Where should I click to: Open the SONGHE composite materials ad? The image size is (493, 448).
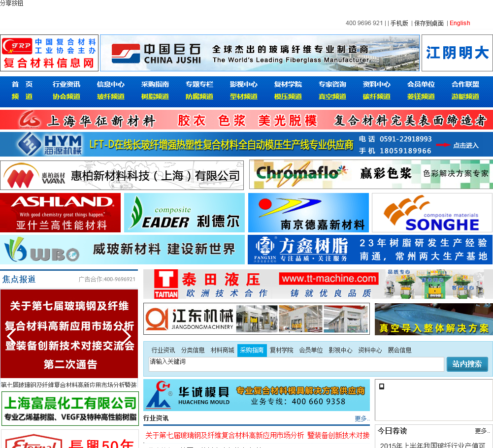click(x=432, y=213)
